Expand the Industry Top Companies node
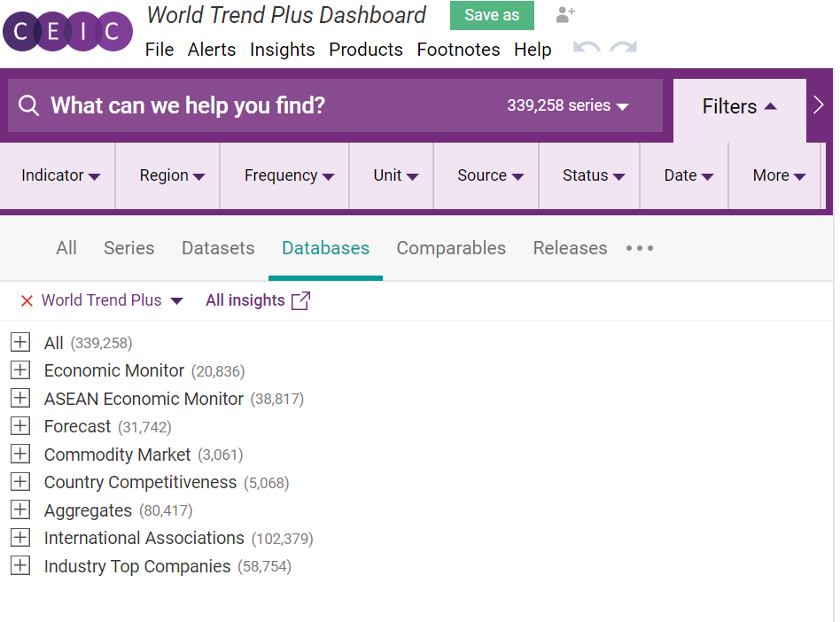Viewport: 840px width, 622px height. [x=20, y=565]
